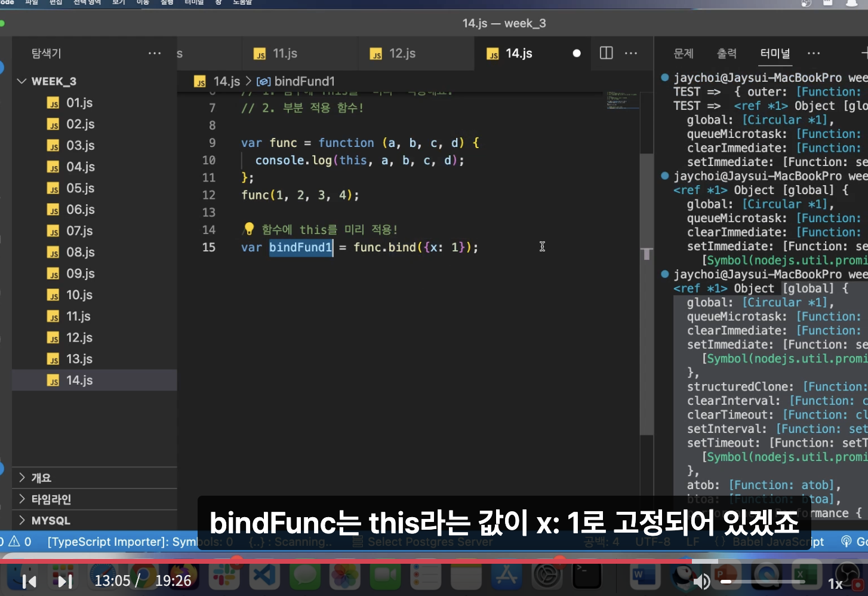Open Visual Studio Code from the dock

click(x=264, y=576)
